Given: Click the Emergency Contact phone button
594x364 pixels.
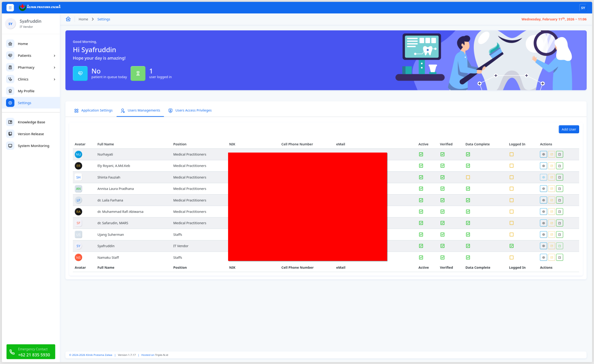Looking at the screenshot, I should [x=31, y=352].
